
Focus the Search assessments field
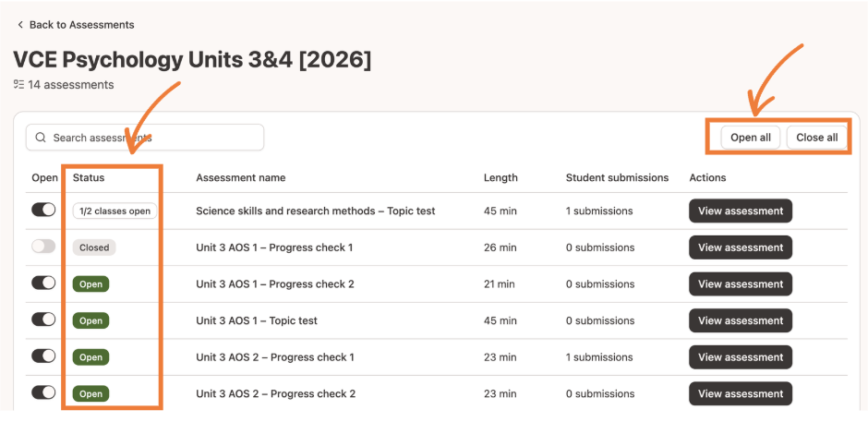click(145, 138)
